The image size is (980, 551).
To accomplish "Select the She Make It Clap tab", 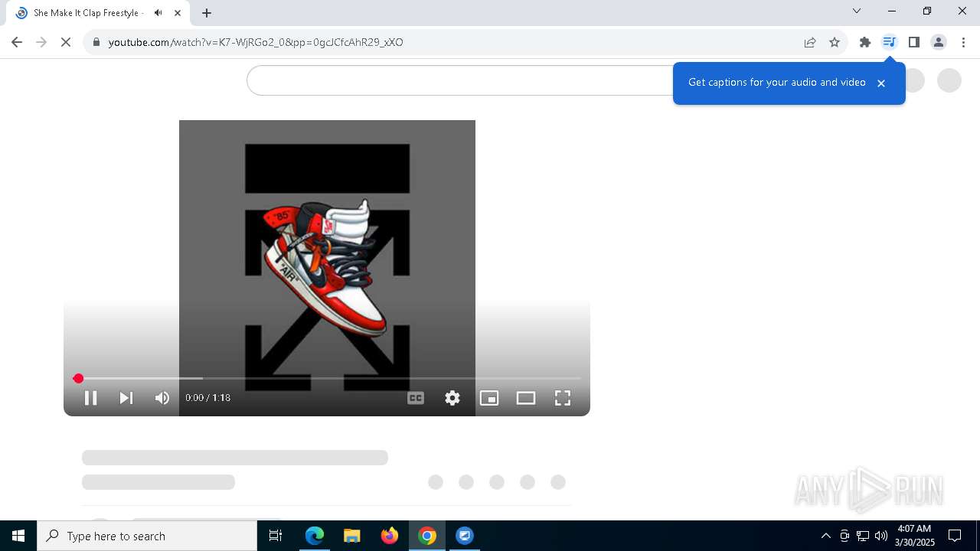I will tap(98, 13).
